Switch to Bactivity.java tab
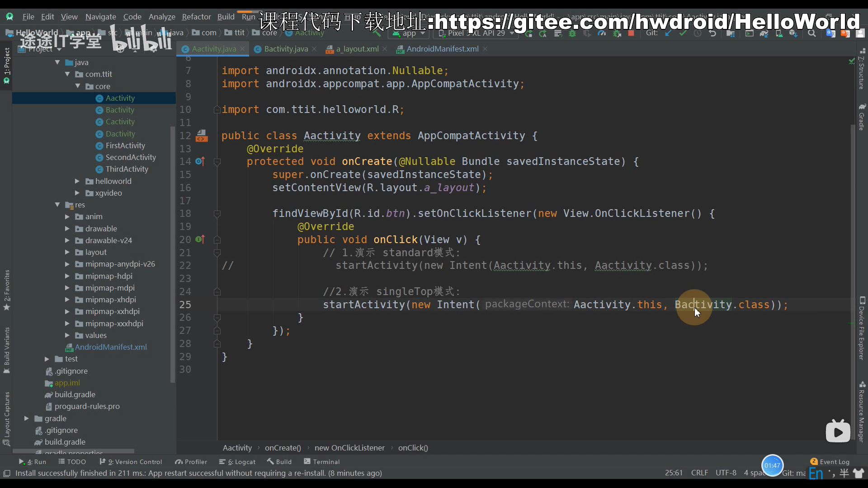The image size is (868, 488). pyautogui.click(x=286, y=49)
